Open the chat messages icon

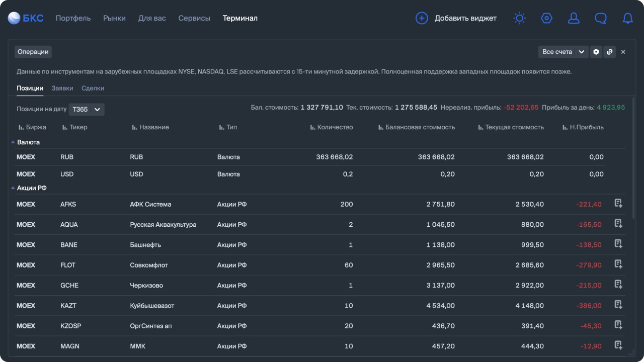[x=601, y=18]
